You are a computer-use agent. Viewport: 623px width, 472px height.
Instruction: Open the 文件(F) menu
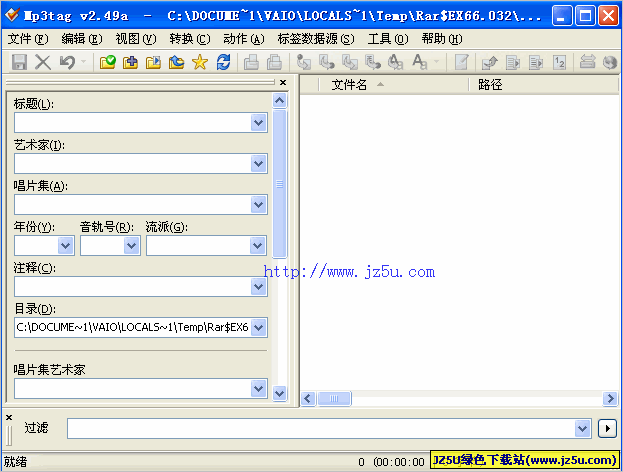pyautogui.click(x=28, y=39)
